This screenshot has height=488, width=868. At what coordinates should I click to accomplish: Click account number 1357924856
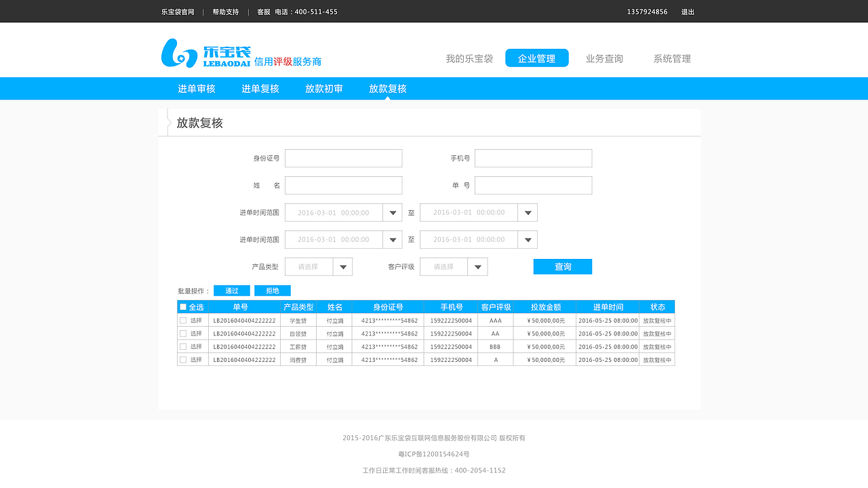647,12
